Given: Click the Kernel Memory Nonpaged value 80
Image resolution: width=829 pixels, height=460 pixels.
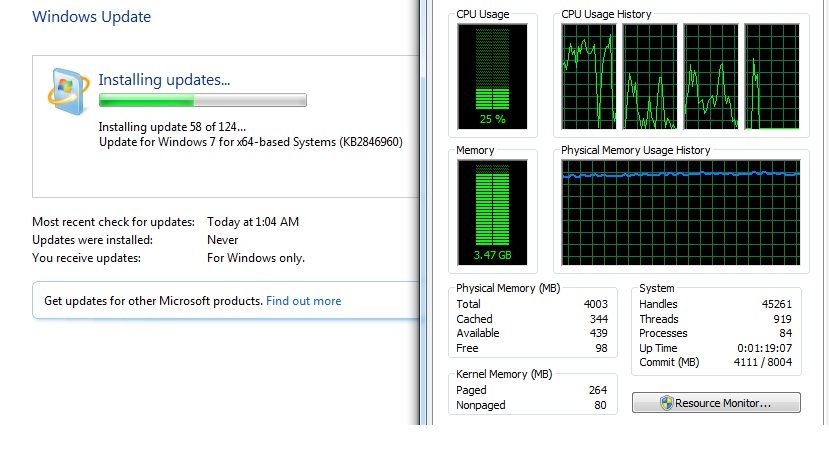Looking at the screenshot, I should coord(601,405).
